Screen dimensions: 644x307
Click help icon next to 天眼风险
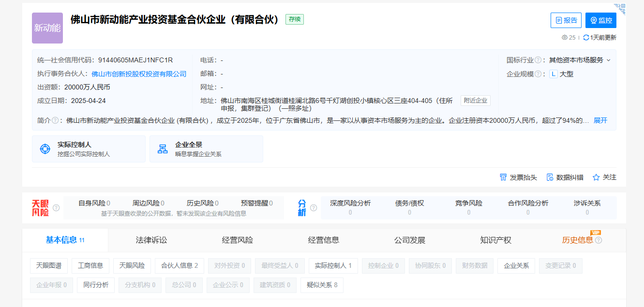tap(56, 208)
